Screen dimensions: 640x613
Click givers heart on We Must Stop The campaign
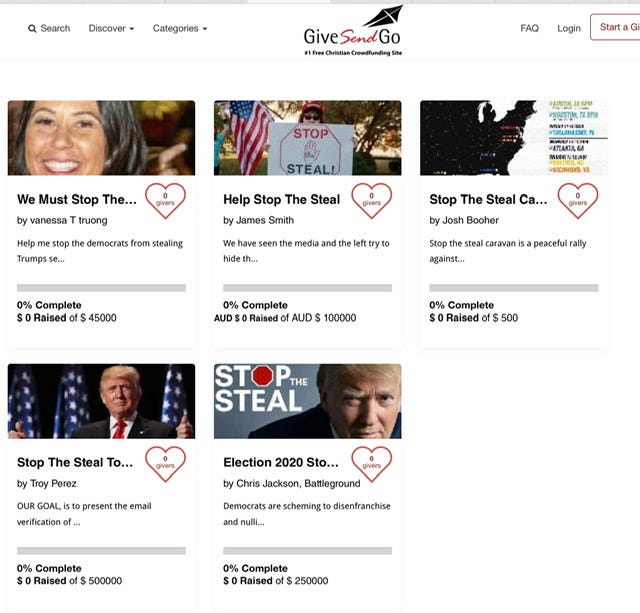[165, 200]
